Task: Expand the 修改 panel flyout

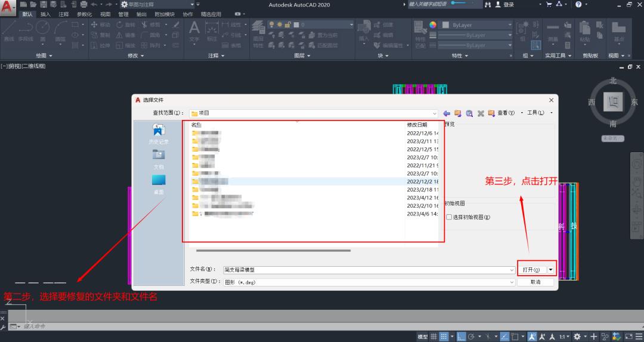Action: (x=135, y=56)
